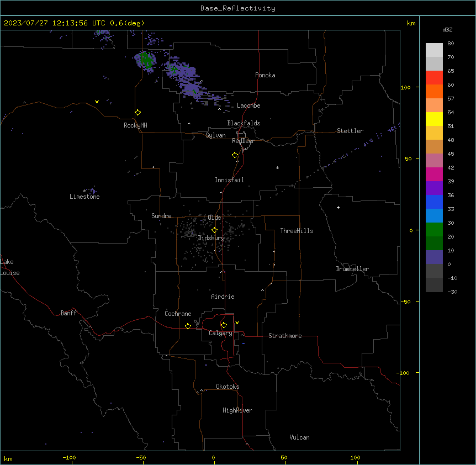Select the white plus marker north of Drumheller
This screenshot has width=476, height=465.
tap(338, 207)
